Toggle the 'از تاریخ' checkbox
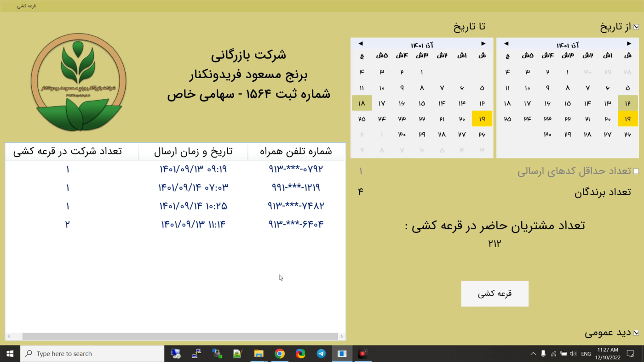The width and height of the screenshot is (644, 362). (x=636, y=27)
